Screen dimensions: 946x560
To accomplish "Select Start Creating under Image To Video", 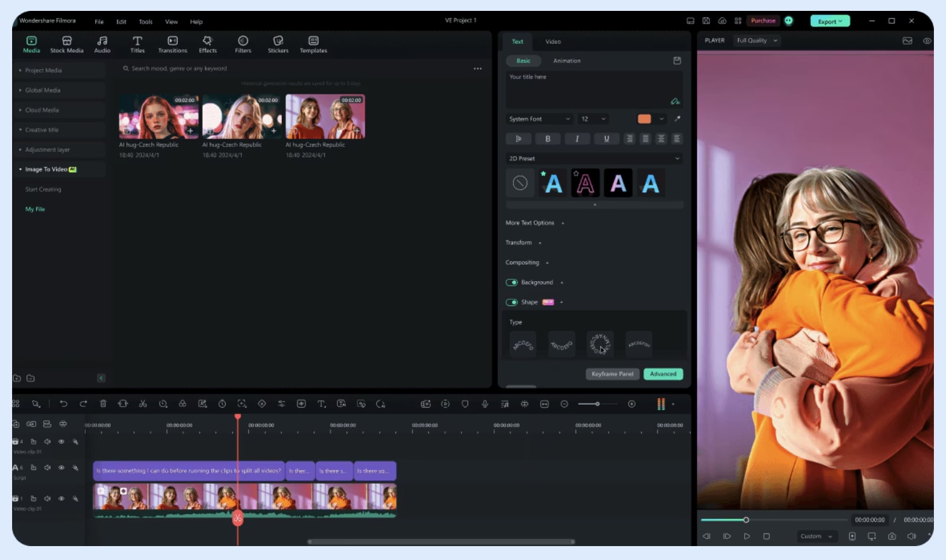I will click(43, 189).
